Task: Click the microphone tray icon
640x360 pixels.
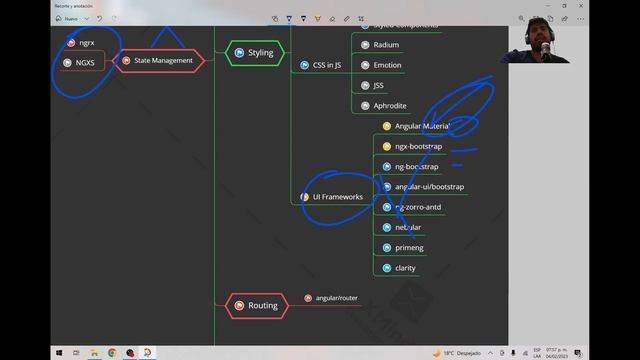Action: (513, 353)
